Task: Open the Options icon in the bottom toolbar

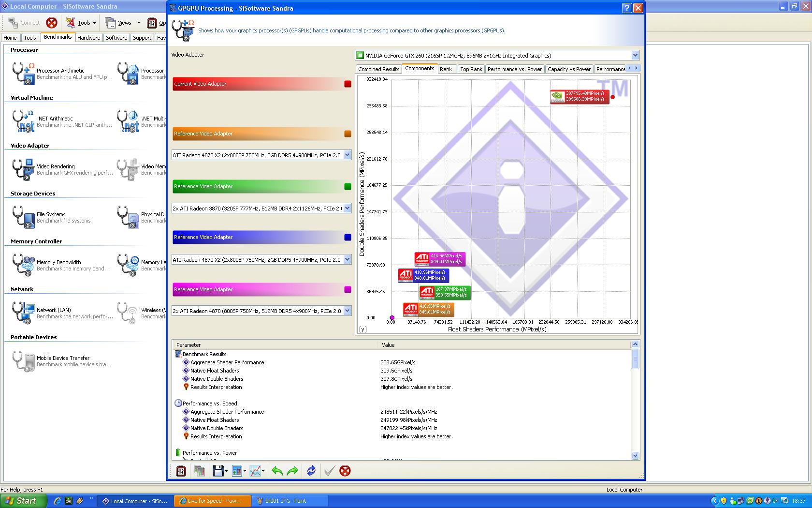Action: click(x=181, y=471)
